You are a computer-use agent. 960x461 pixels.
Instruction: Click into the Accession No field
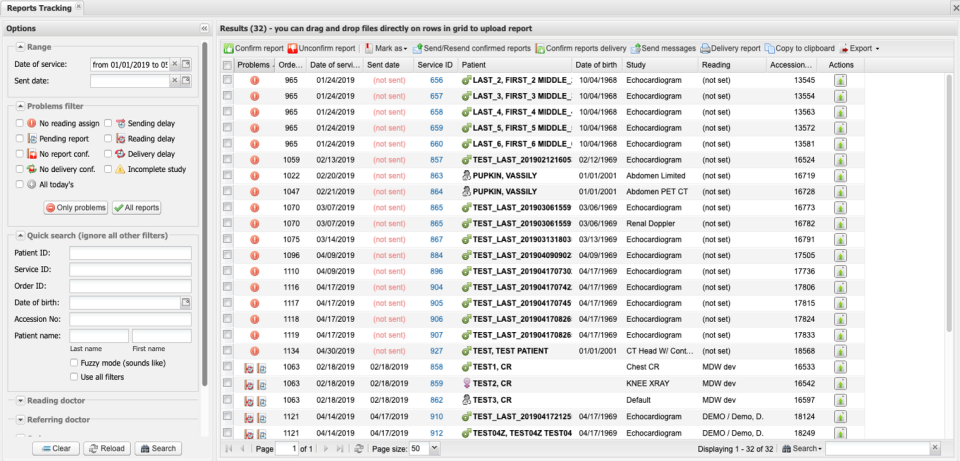pyautogui.click(x=130, y=319)
